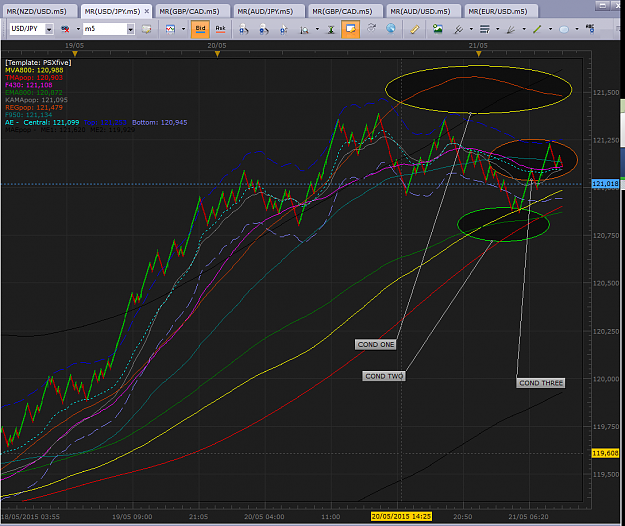
Task: Select the yellow ruler measure tool
Action: point(415,29)
